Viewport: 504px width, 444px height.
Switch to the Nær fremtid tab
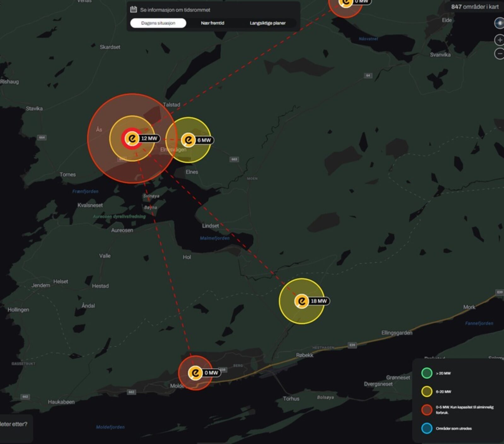[212, 23]
